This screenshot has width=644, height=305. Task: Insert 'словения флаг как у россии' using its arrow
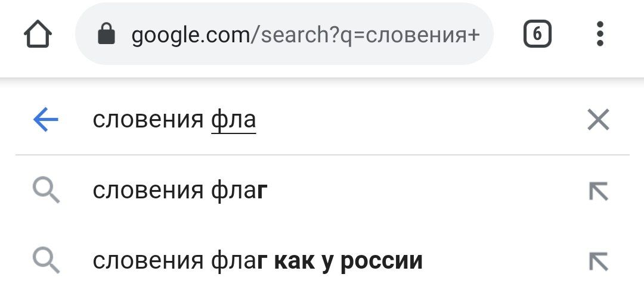tap(599, 262)
